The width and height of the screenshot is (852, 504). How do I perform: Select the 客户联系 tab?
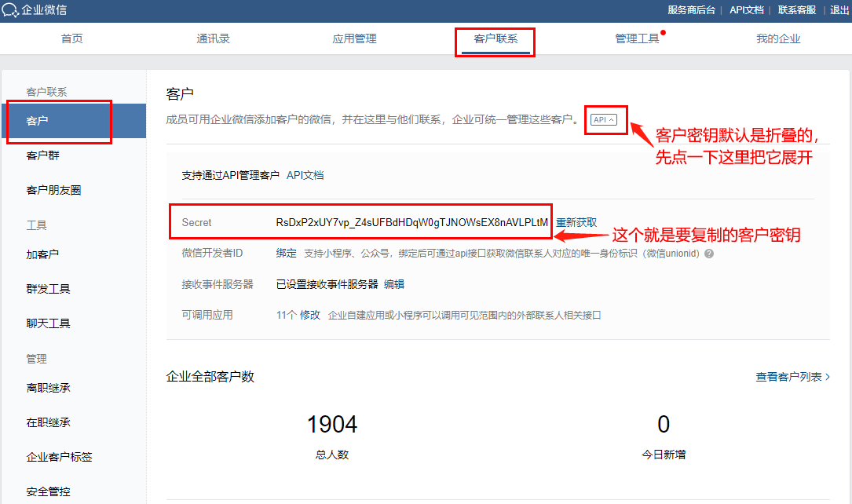[495, 38]
